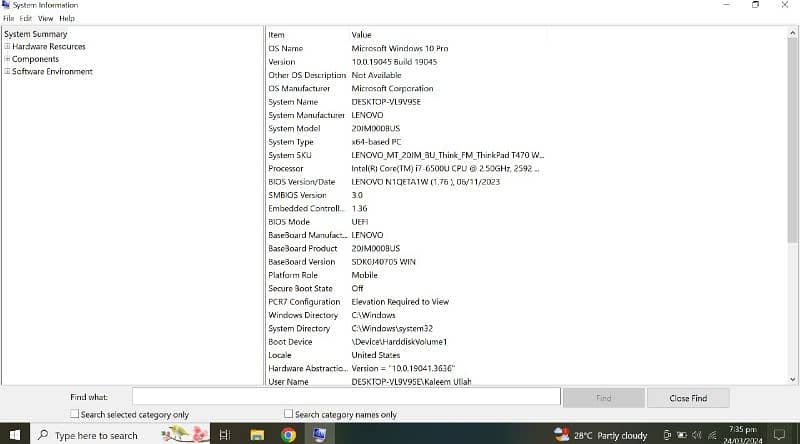
Task: Select System Summary in the tree
Action: pos(36,34)
